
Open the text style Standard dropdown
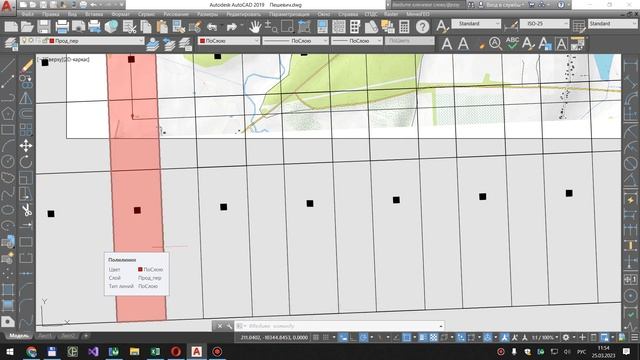click(x=476, y=24)
